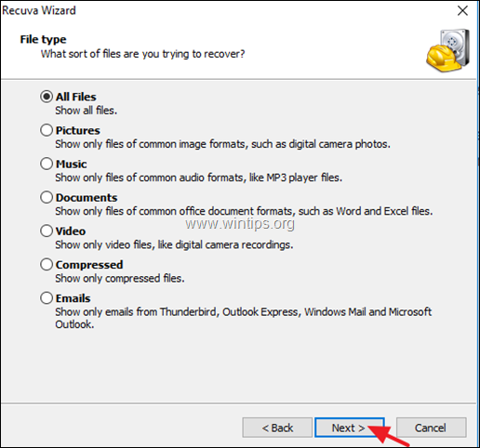The image size is (480, 448).
Task: Click the 'Show all files.' description text
Action: coord(87,111)
